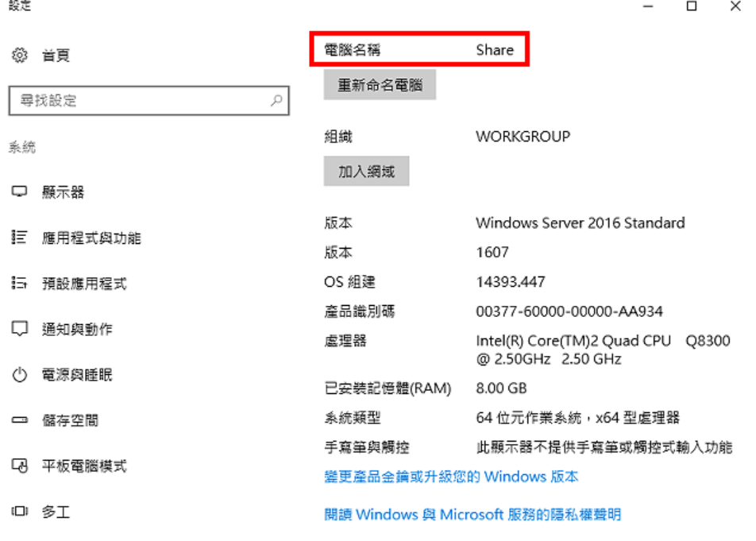Minimize the Settings window

648,6
